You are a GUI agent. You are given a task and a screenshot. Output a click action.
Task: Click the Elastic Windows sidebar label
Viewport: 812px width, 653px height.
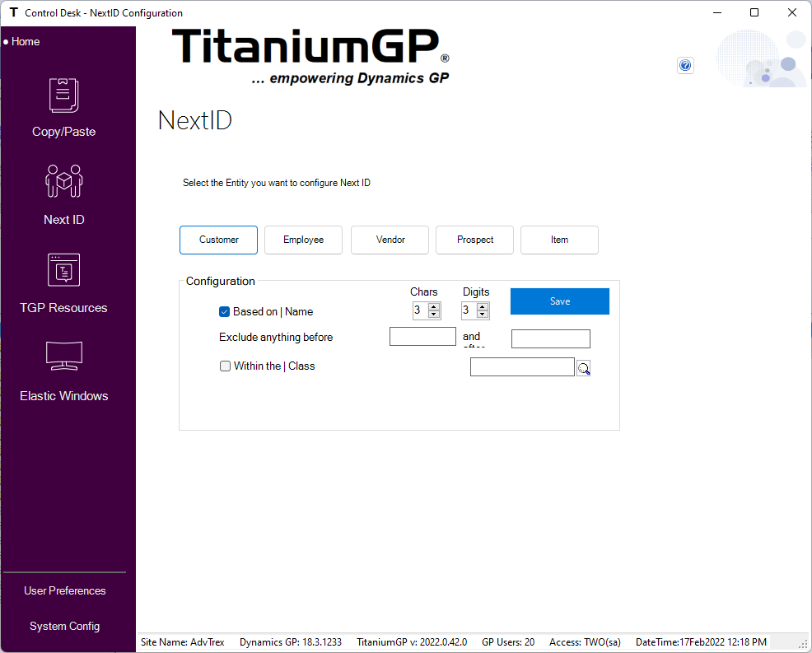[63, 395]
